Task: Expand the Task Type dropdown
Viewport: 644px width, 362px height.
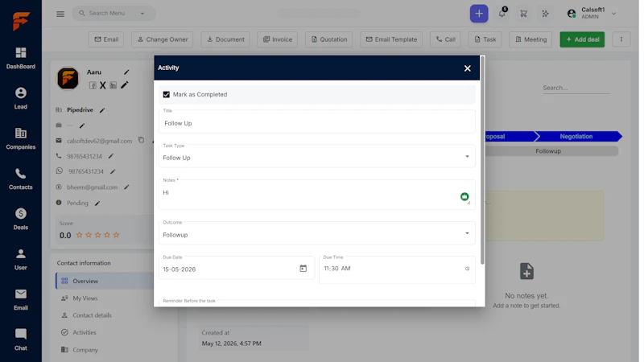Action: (467, 156)
